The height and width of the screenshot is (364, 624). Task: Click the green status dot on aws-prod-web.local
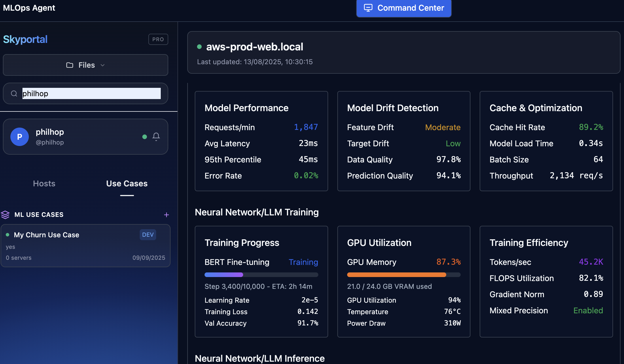pos(199,47)
